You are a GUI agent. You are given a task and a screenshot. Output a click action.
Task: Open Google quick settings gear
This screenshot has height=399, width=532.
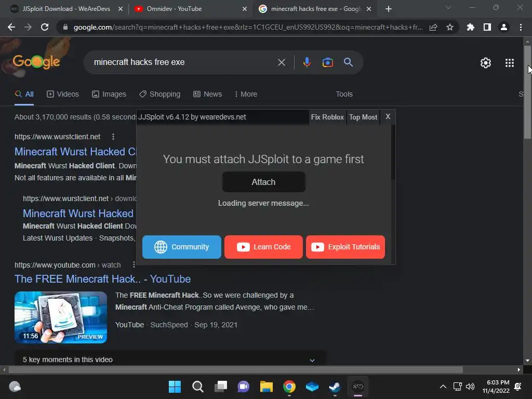pyautogui.click(x=486, y=63)
